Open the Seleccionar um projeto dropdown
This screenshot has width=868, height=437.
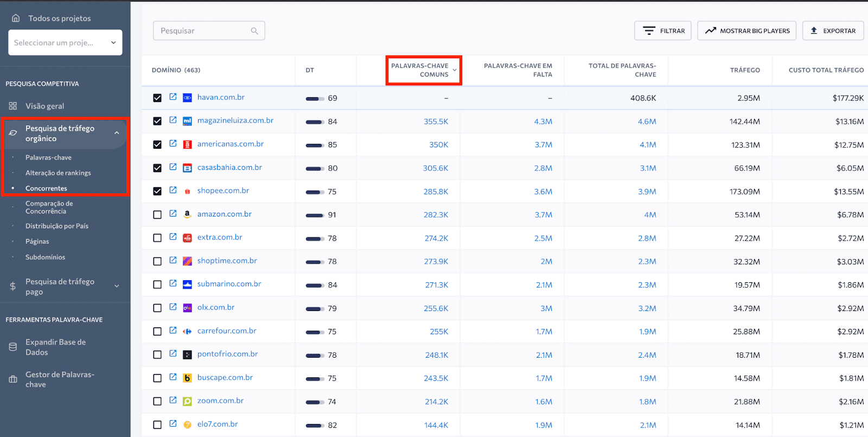click(x=65, y=42)
